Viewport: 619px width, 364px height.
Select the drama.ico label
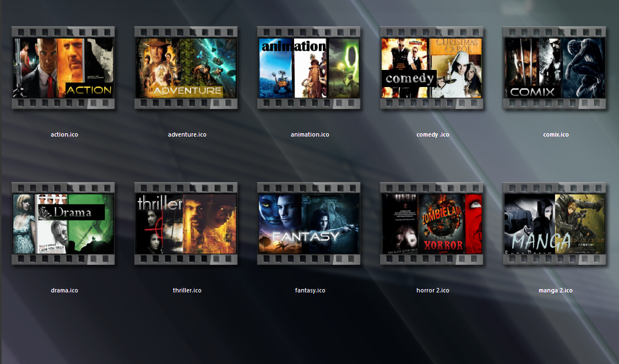click(x=64, y=291)
